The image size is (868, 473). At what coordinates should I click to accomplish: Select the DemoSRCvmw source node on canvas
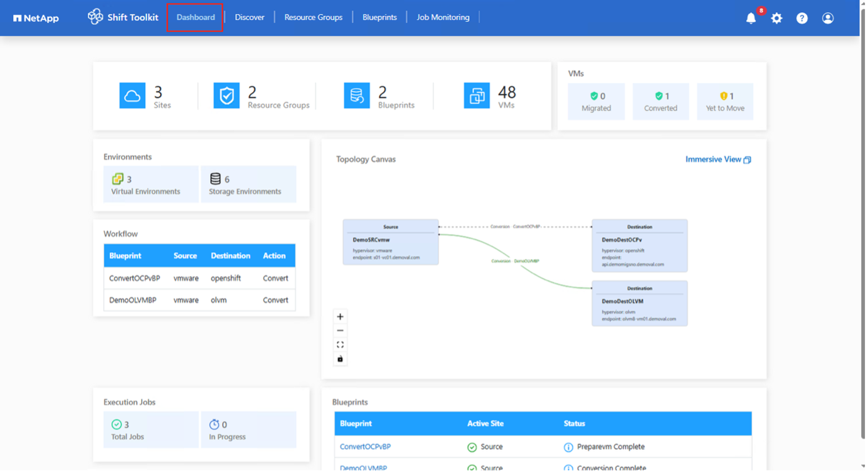[x=390, y=242]
